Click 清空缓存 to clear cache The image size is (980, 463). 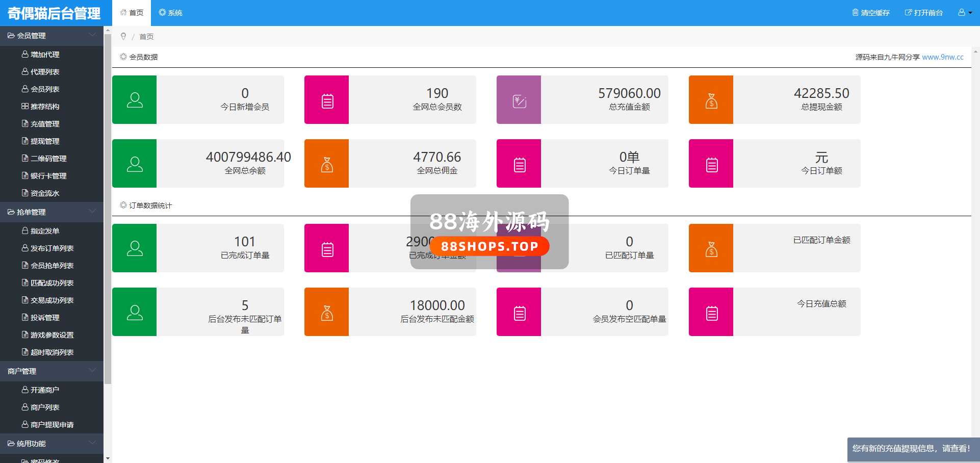pos(871,13)
